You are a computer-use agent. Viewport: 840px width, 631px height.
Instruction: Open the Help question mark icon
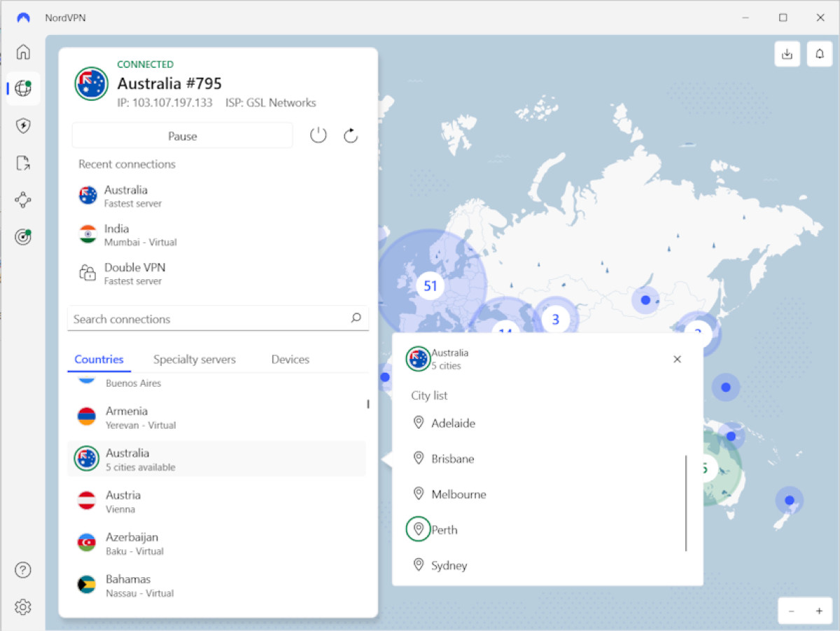(x=23, y=570)
